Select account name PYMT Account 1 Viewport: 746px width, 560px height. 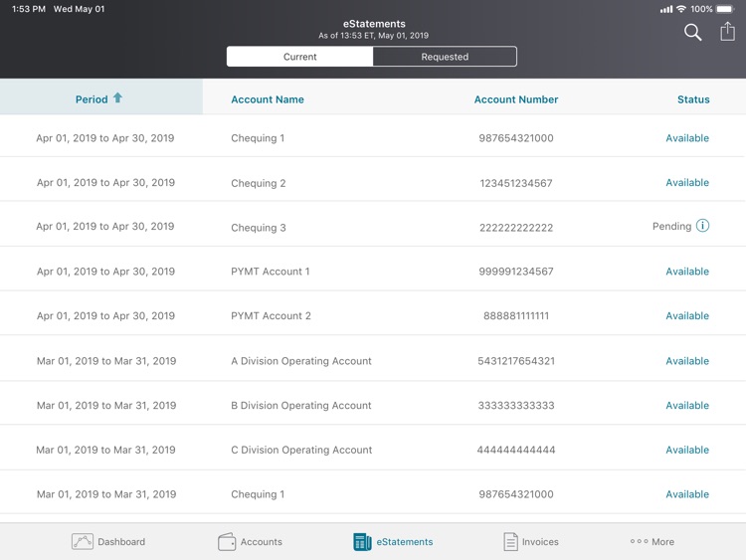click(271, 272)
